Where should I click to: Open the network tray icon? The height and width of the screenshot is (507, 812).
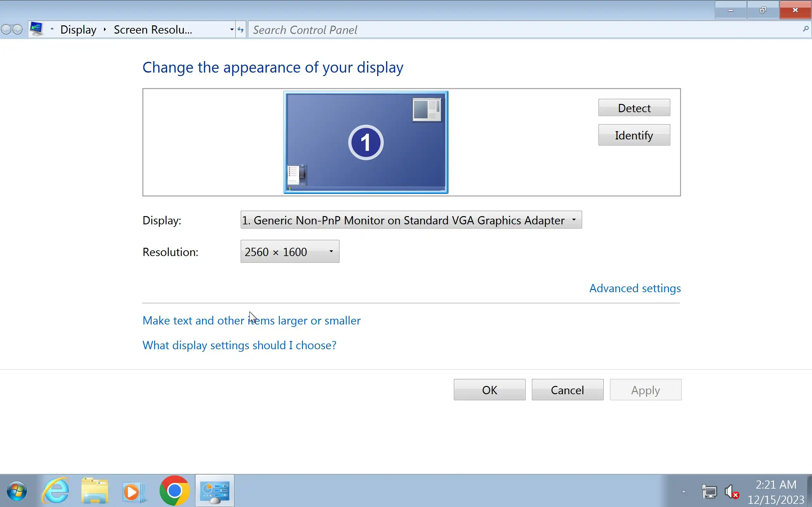tap(709, 492)
